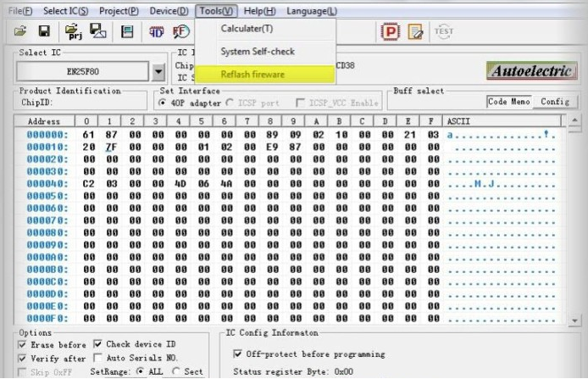This screenshot has height=379, width=588.
Task: Toggle Off-protect before programming checkbox
Action: click(237, 354)
